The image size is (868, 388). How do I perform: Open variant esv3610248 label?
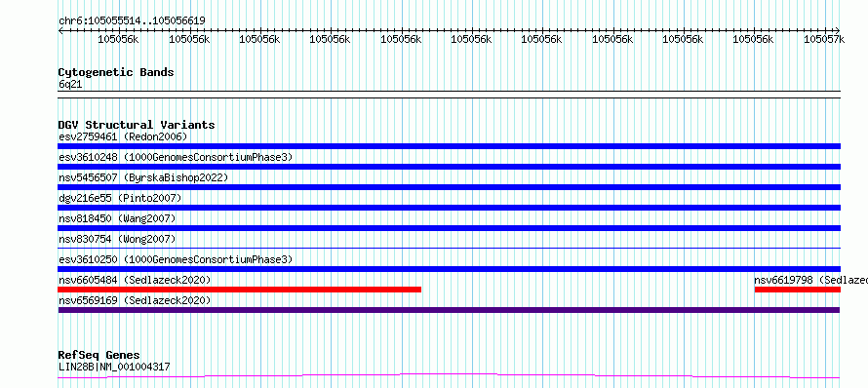[x=175, y=157]
